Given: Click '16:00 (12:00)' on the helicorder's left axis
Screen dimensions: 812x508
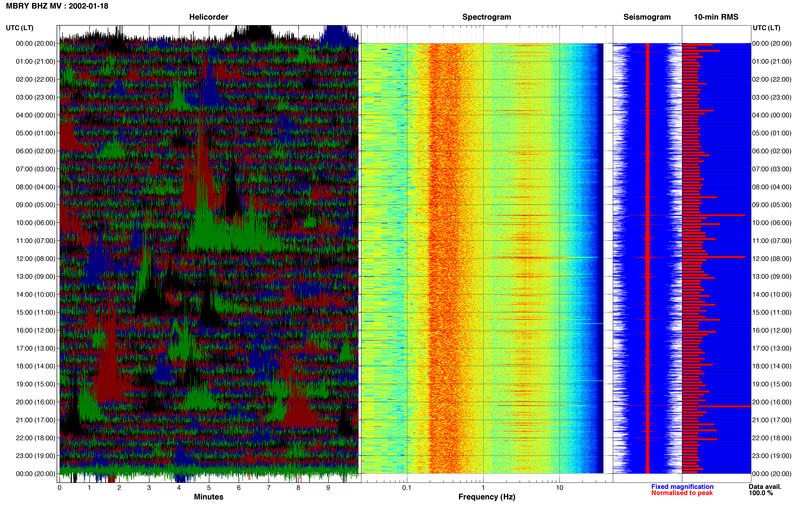Looking at the screenshot, I should 36,330.
